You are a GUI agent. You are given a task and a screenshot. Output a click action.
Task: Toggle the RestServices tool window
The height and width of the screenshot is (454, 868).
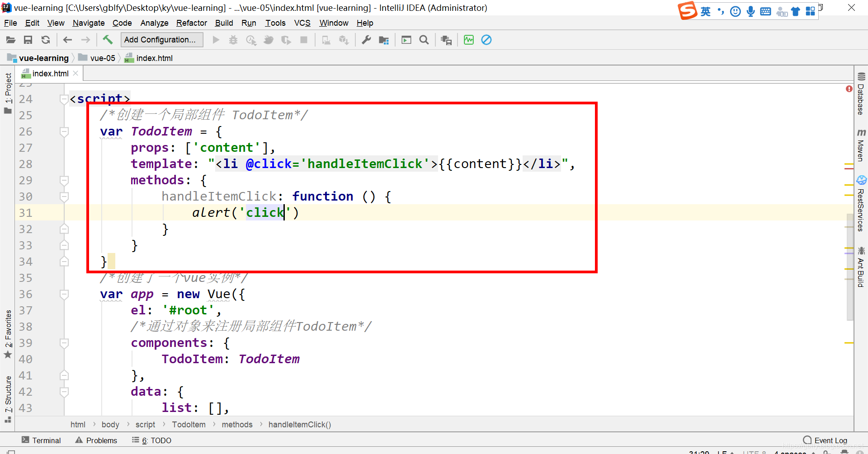pos(861,204)
